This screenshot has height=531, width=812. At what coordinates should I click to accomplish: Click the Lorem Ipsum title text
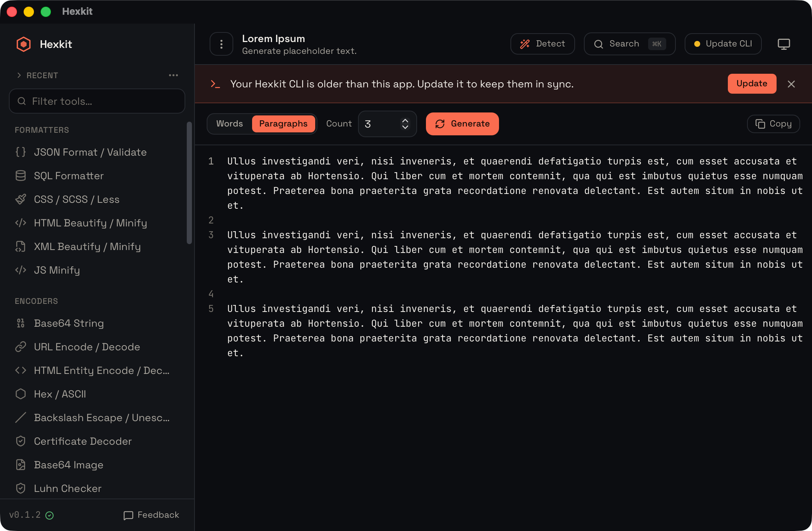(273, 38)
